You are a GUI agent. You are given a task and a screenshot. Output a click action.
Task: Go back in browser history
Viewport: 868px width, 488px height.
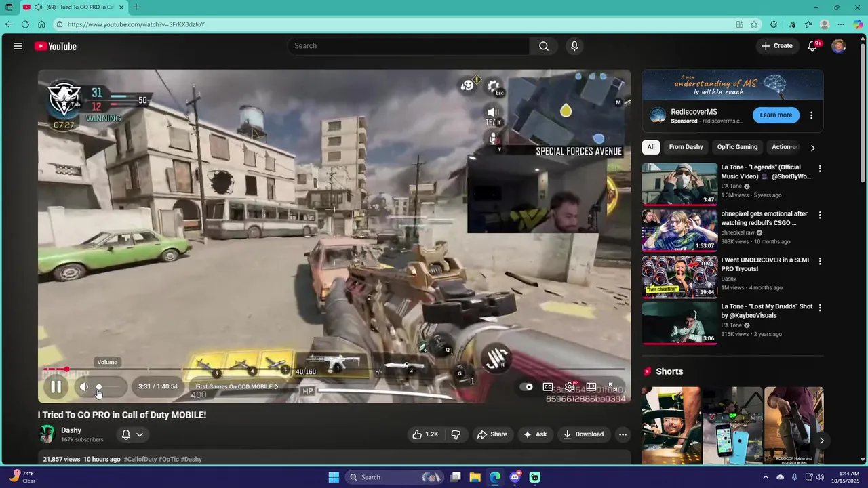(9, 24)
